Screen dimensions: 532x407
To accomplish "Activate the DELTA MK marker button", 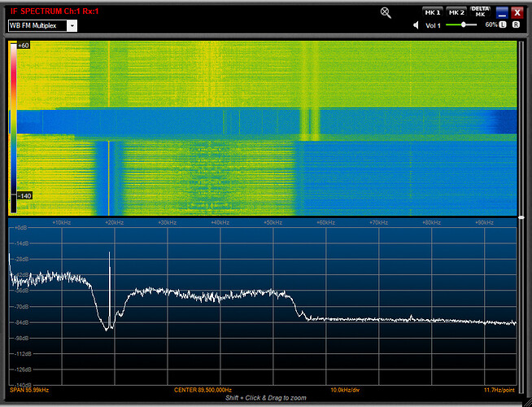I will 480,11.
